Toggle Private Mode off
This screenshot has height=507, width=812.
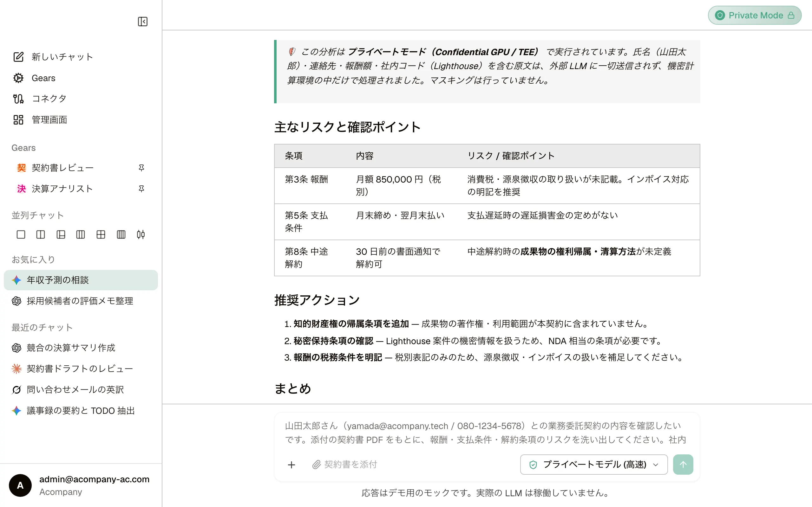[755, 16]
